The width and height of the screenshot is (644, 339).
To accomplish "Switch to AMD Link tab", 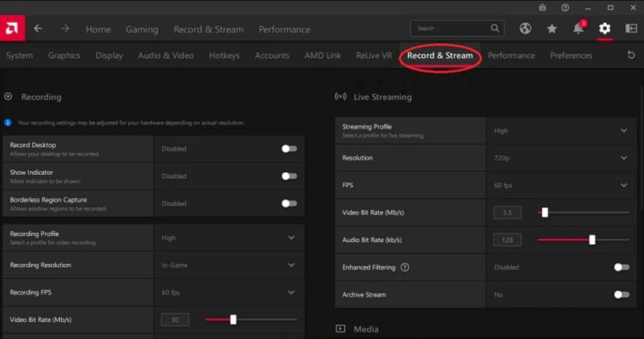I will (322, 55).
